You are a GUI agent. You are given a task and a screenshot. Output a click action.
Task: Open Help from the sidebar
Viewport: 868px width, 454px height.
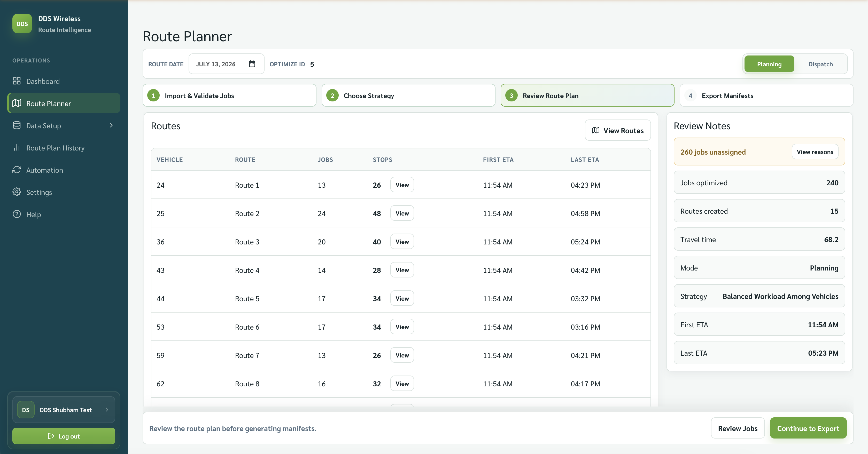tap(64, 214)
